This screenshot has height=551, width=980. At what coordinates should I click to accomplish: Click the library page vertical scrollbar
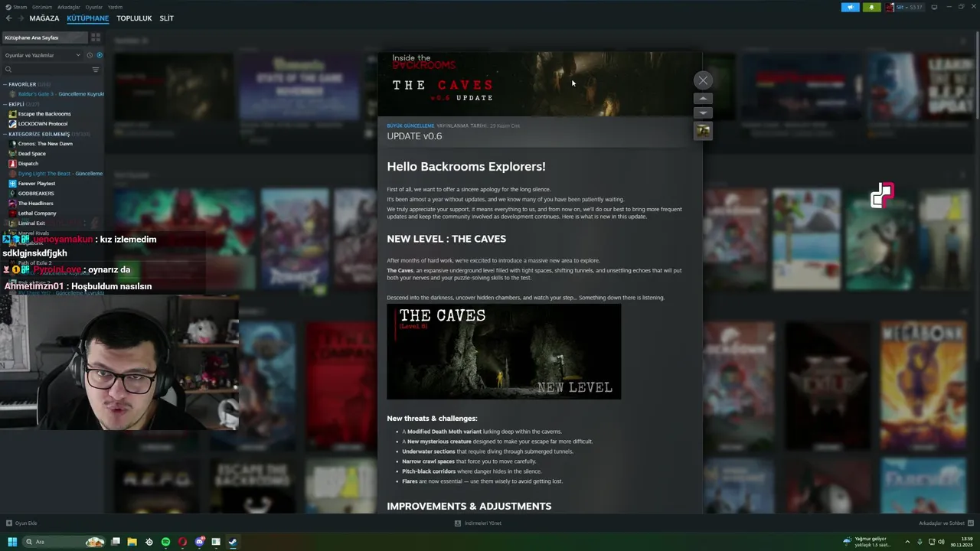976,77
